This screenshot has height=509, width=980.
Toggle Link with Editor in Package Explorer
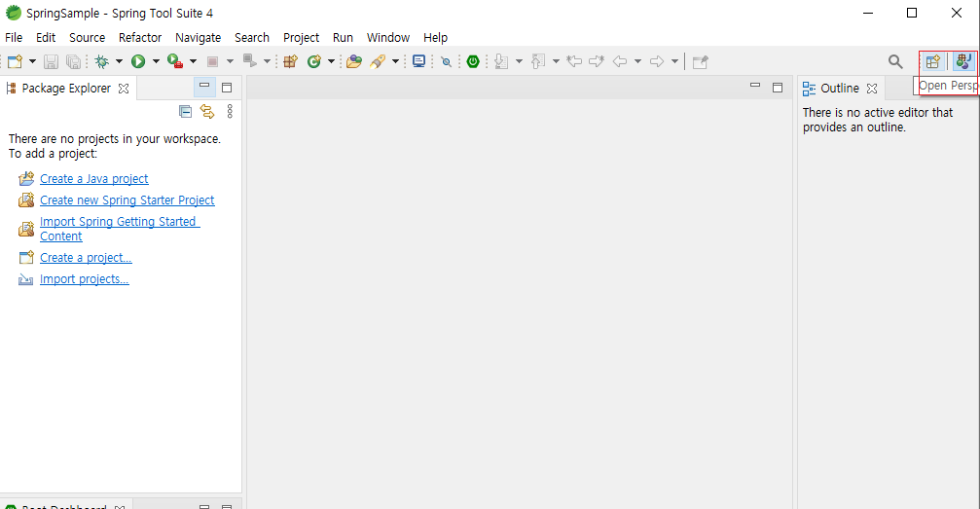click(x=207, y=111)
